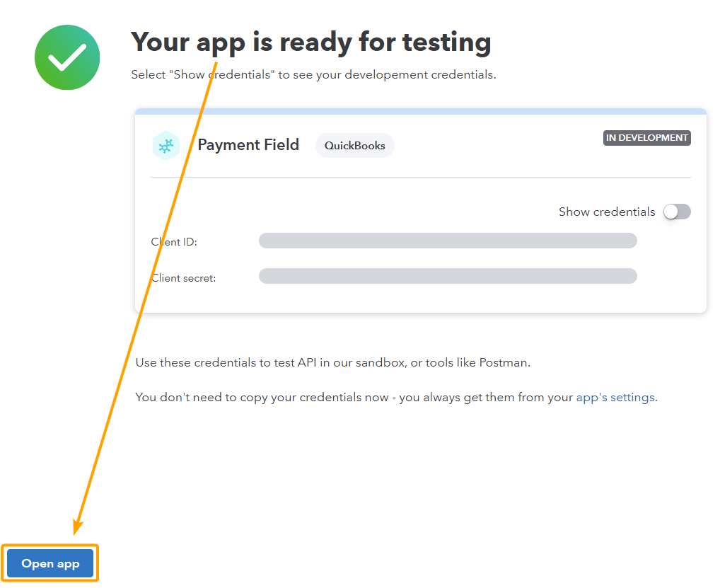This screenshot has height=588, width=720.
Task: Open app using the blue button
Action: click(50, 563)
